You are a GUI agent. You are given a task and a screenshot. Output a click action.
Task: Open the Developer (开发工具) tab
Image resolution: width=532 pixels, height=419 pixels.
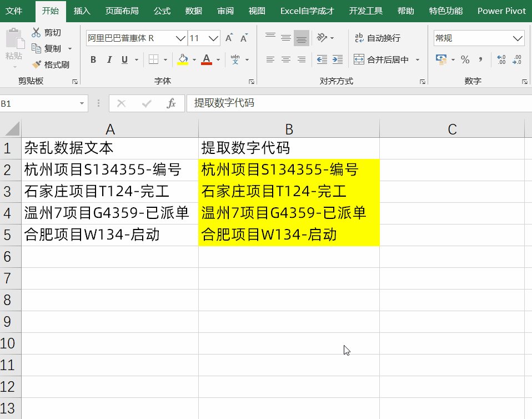click(x=366, y=11)
